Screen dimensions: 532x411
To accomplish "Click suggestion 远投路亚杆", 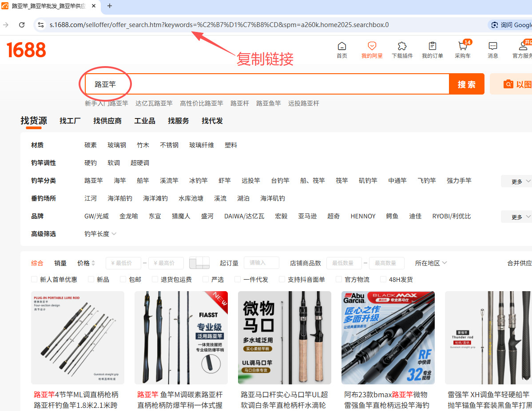I will click(x=304, y=103).
